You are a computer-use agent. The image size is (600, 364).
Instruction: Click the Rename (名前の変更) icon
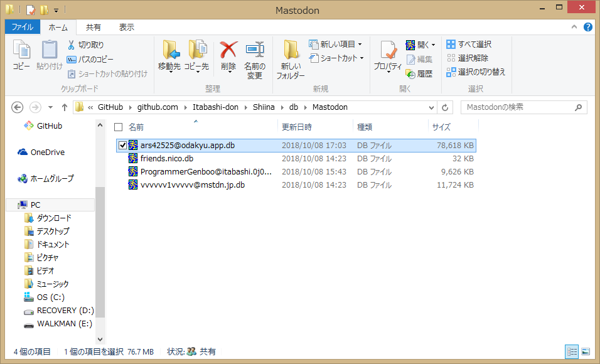[x=254, y=50]
